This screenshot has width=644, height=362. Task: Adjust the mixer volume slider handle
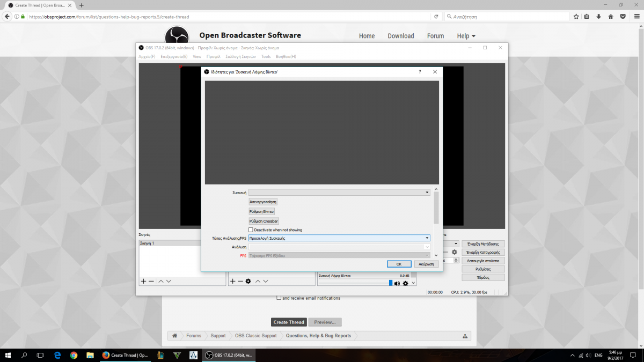click(391, 283)
